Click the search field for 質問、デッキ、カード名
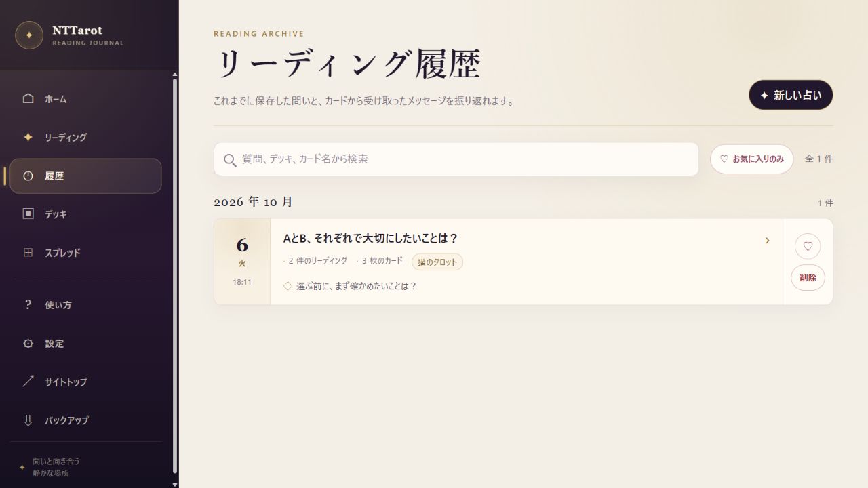Image resolution: width=868 pixels, height=488 pixels. coord(456,159)
